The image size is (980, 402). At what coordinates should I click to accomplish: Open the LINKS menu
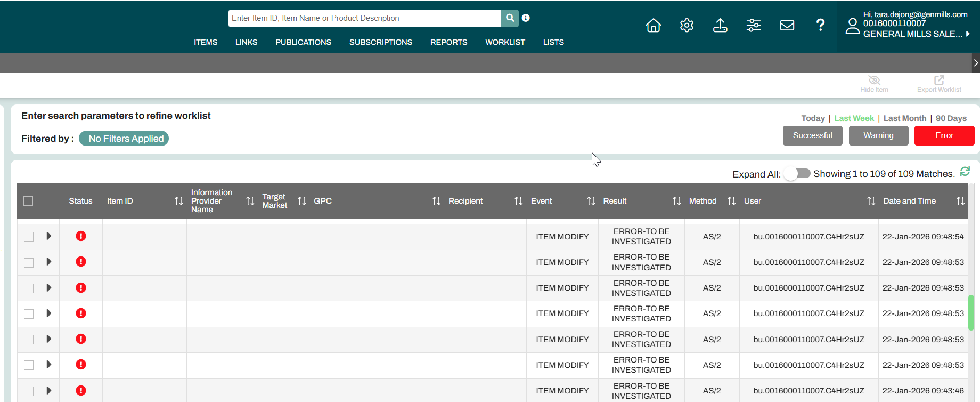(247, 42)
